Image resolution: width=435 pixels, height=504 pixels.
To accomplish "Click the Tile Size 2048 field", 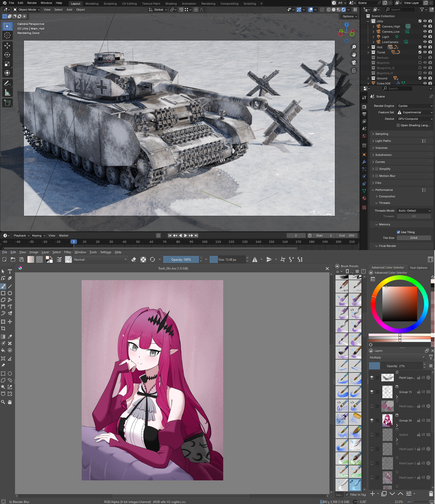I will coord(414,238).
